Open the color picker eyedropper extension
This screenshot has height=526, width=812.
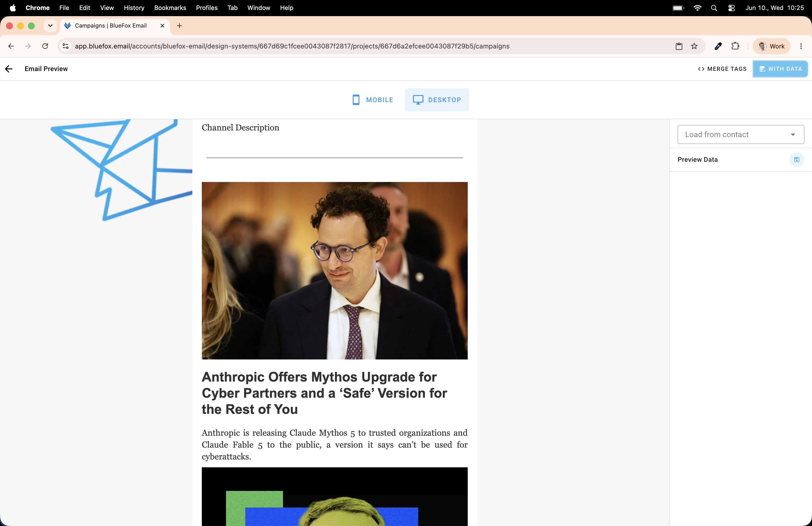718,46
